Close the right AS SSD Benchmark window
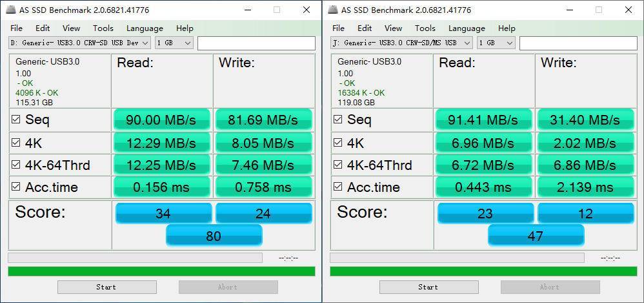 point(629,10)
